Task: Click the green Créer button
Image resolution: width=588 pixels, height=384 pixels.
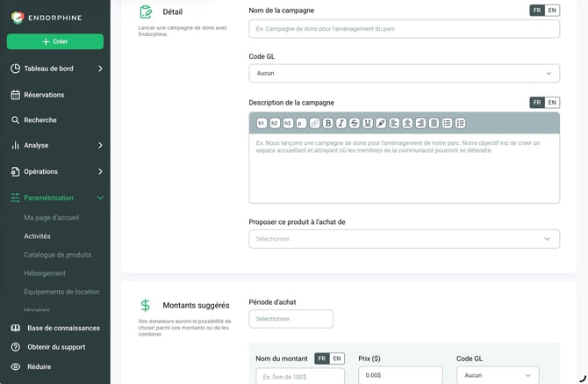Action: [55, 41]
